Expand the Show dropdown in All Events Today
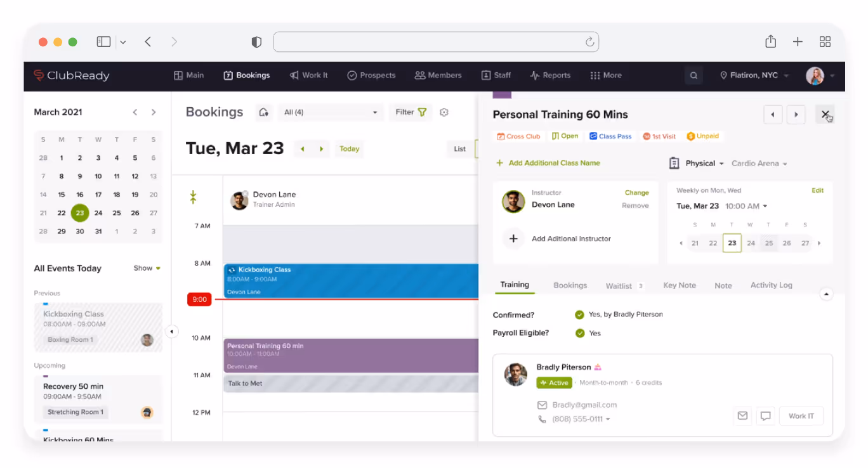868x468 pixels. point(147,268)
